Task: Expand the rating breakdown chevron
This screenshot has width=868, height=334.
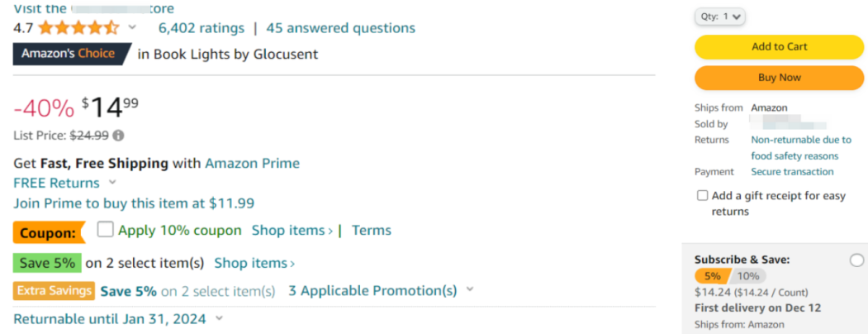Action: pos(132,27)
